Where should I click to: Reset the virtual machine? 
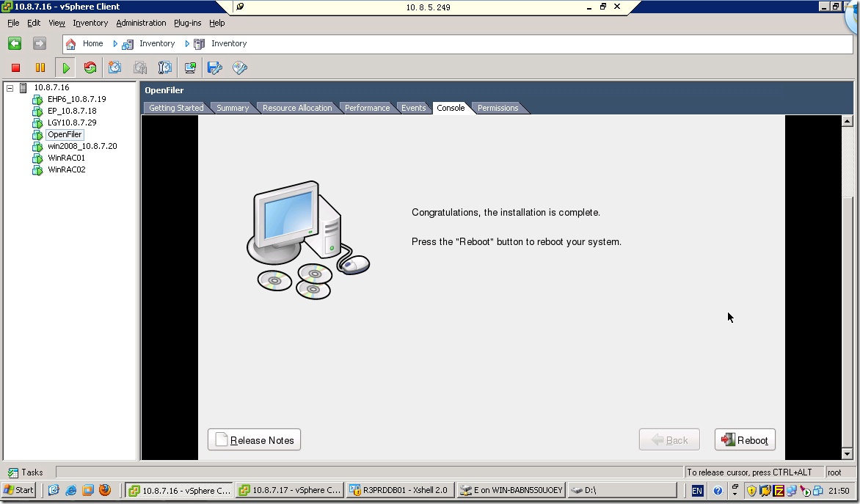tap(90, 67)
